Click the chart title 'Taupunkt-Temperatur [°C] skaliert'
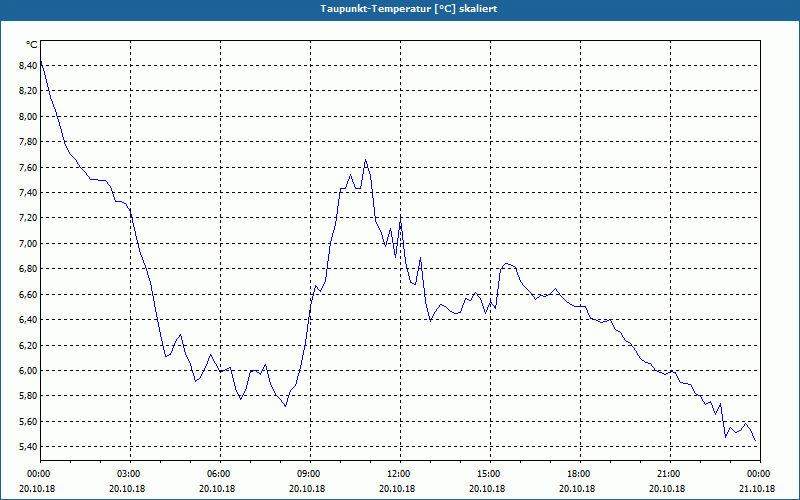The width and height of the screenshot is (800, 500). coord(409,9)
